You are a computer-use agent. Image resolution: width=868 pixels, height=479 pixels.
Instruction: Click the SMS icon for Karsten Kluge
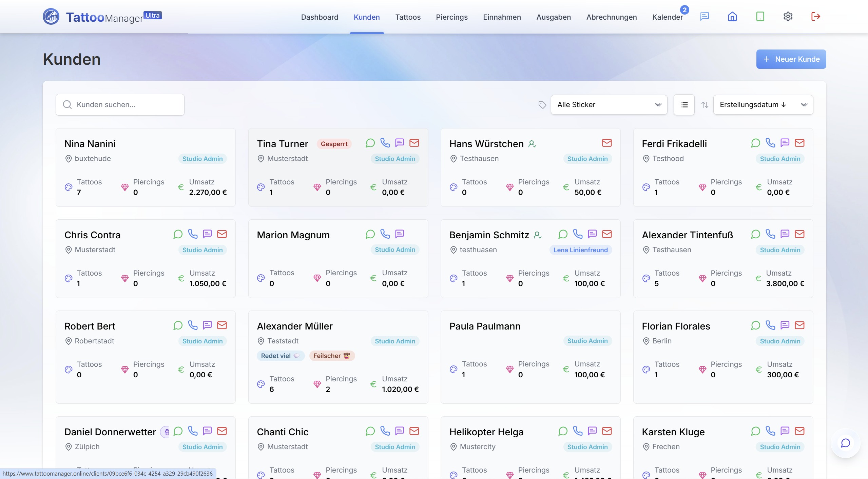pos(785,431)
